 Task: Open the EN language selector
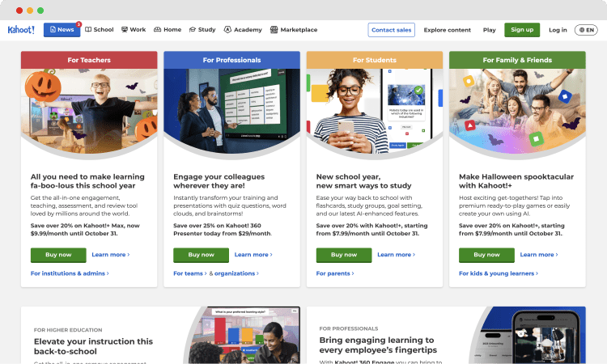(586, 30)
